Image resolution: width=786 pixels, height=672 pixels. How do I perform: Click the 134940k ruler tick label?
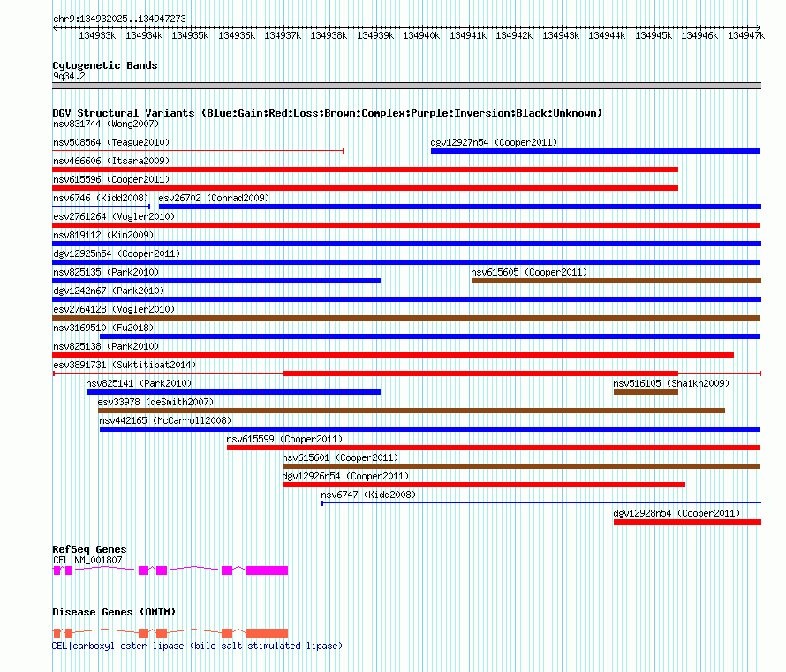pyautogui.click(x=421, y=35)
